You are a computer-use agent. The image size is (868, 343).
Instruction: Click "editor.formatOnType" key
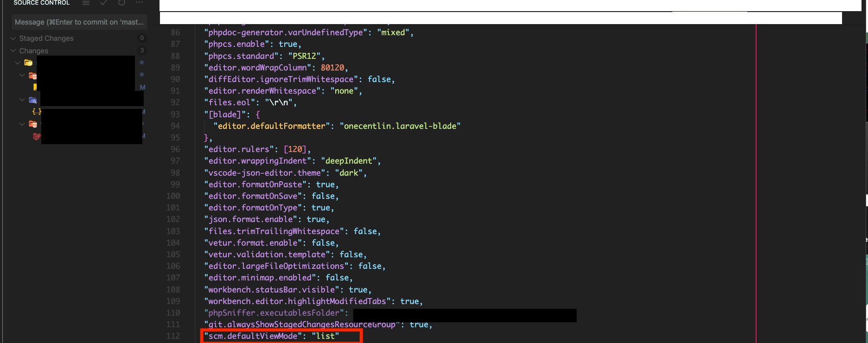click(253, 208)
